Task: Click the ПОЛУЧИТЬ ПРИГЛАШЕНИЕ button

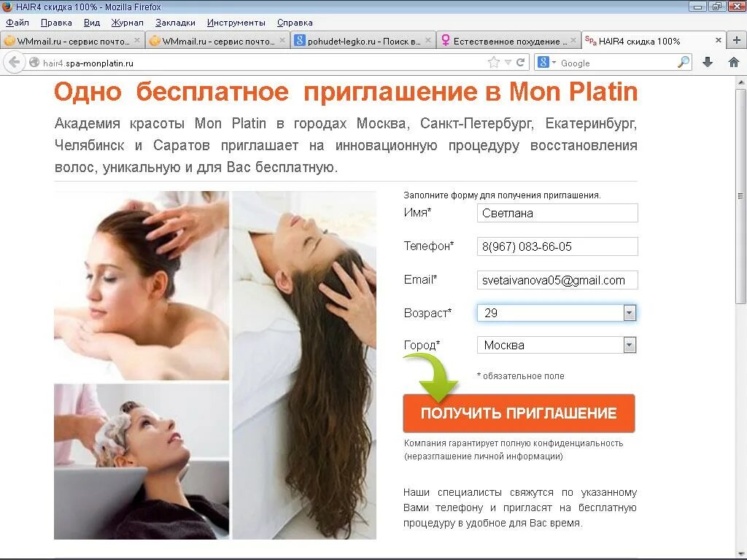Action: pos(519,413)
